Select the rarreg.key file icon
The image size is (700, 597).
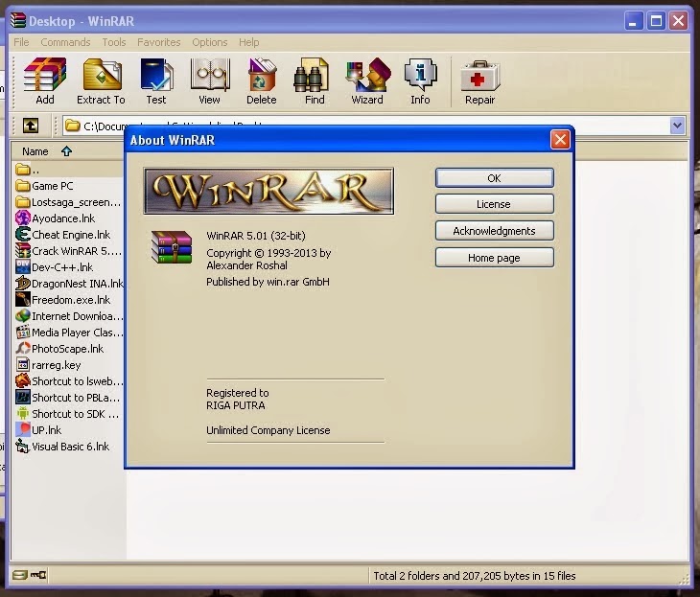pyautogui.click(x=22, y=365)
